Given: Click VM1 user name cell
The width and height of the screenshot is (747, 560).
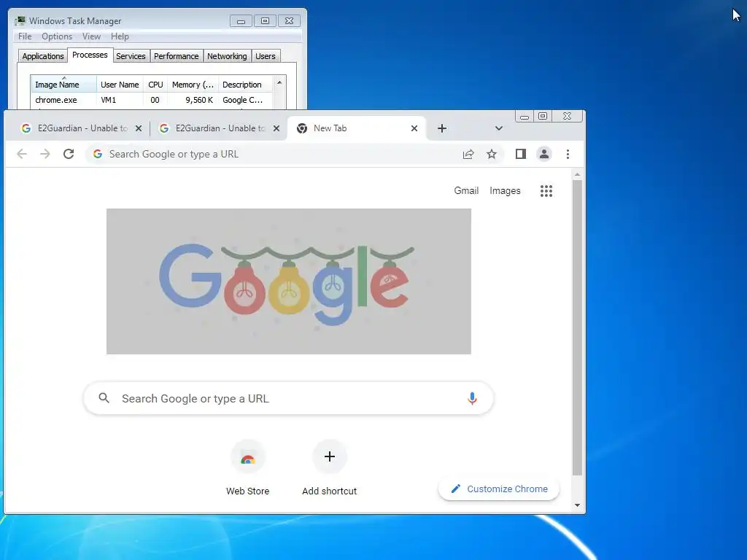Looking at the screenshot, I should point(108,100).
